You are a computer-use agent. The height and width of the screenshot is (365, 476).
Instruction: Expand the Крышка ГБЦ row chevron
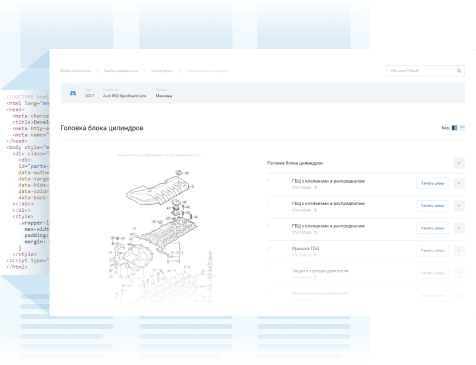point(459,251)
